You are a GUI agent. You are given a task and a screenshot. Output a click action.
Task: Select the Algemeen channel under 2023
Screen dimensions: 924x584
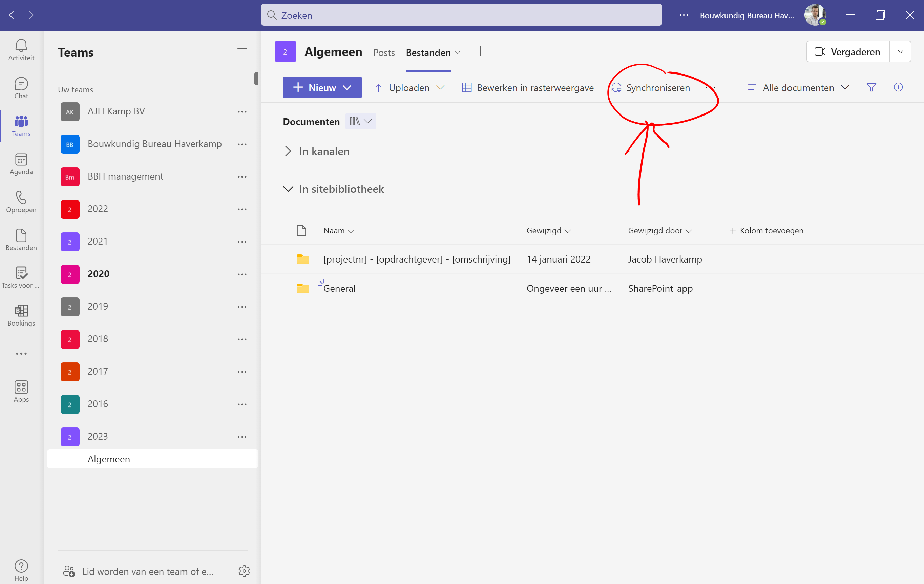(x=152, y=459)
